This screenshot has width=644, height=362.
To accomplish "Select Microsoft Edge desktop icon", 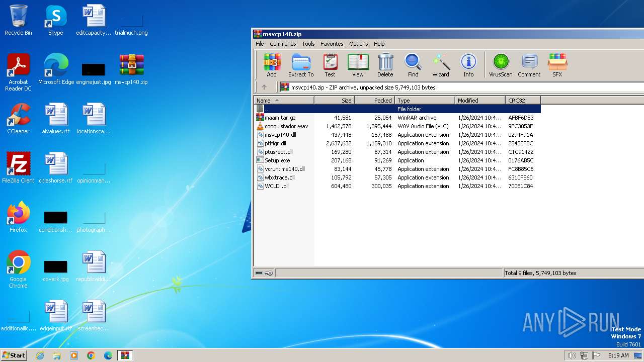I will (56, 69).
